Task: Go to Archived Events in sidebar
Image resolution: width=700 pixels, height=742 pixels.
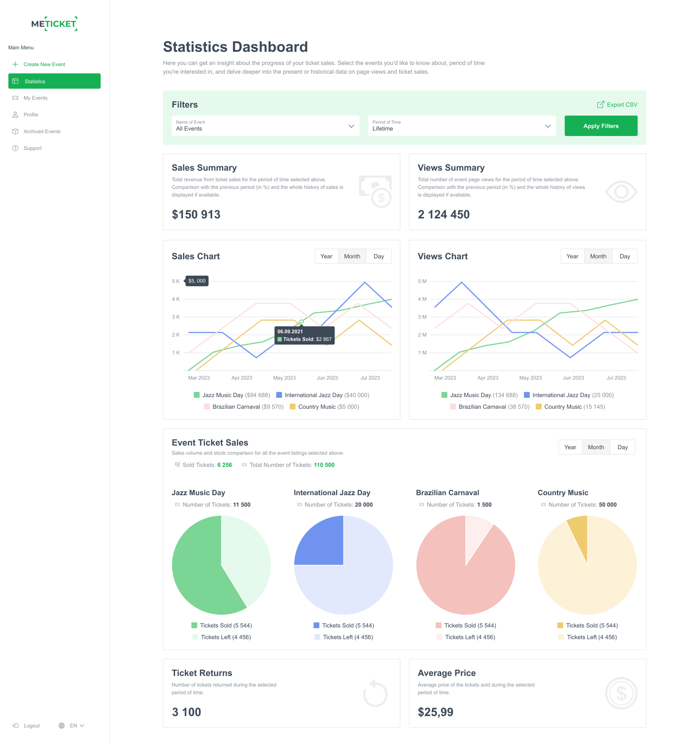Action: (42, 131)
